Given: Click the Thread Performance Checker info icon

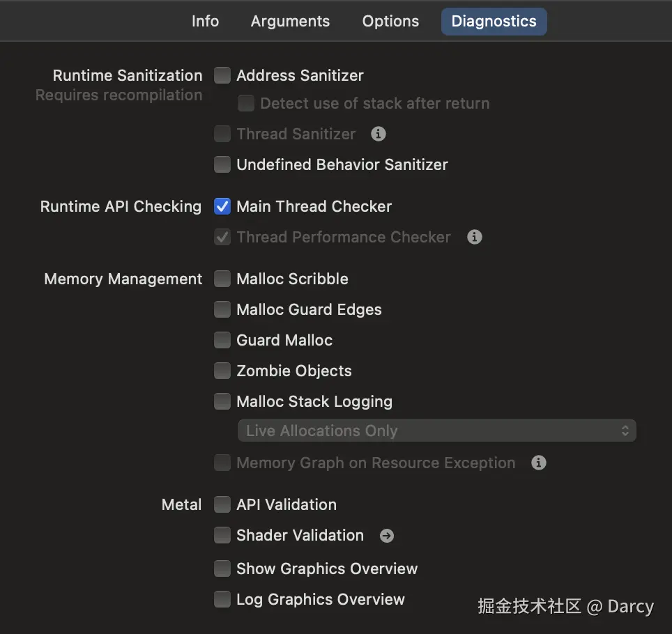Looking at the screenshot, I should coord(475,237).
